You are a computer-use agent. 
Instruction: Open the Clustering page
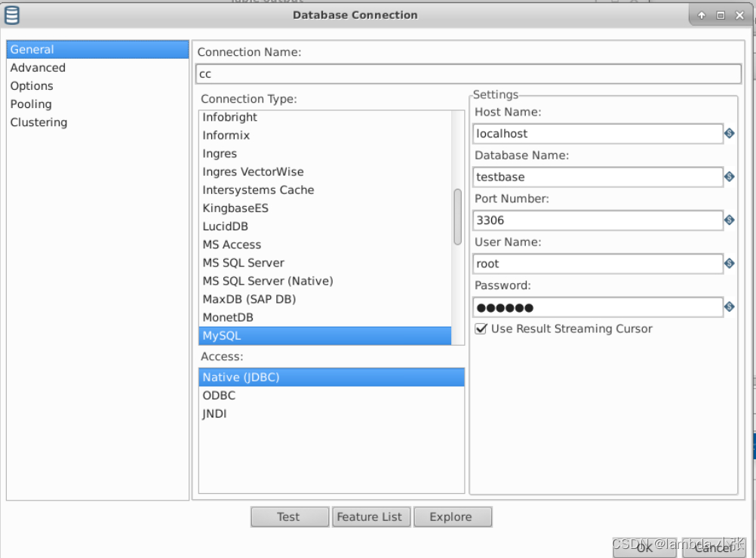97,122
